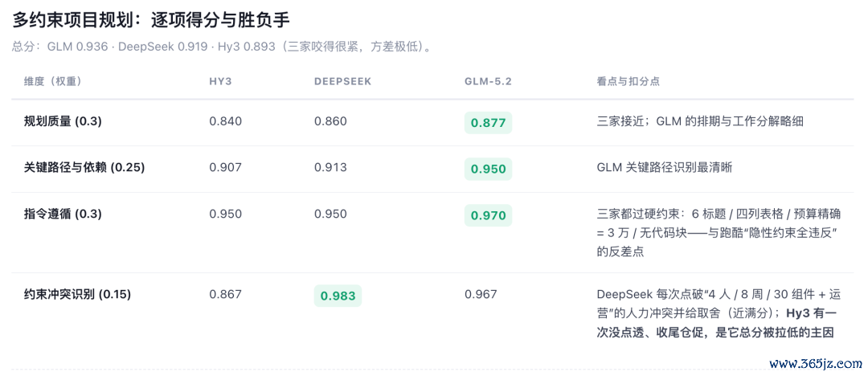Click the note starting DeepSeek 每次点破
This screenshot has height=376, width=868.
[x=718, y=313]
